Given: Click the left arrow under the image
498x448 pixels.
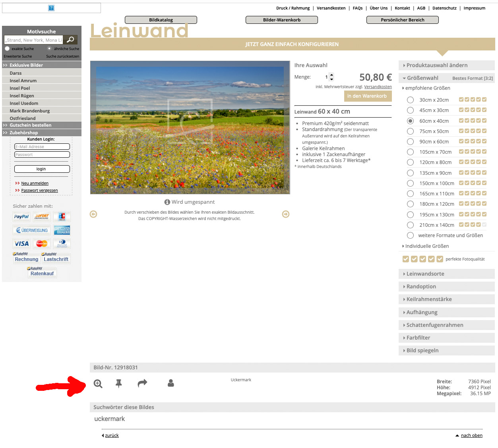Looking at the screenshot, I should point(93,214).
